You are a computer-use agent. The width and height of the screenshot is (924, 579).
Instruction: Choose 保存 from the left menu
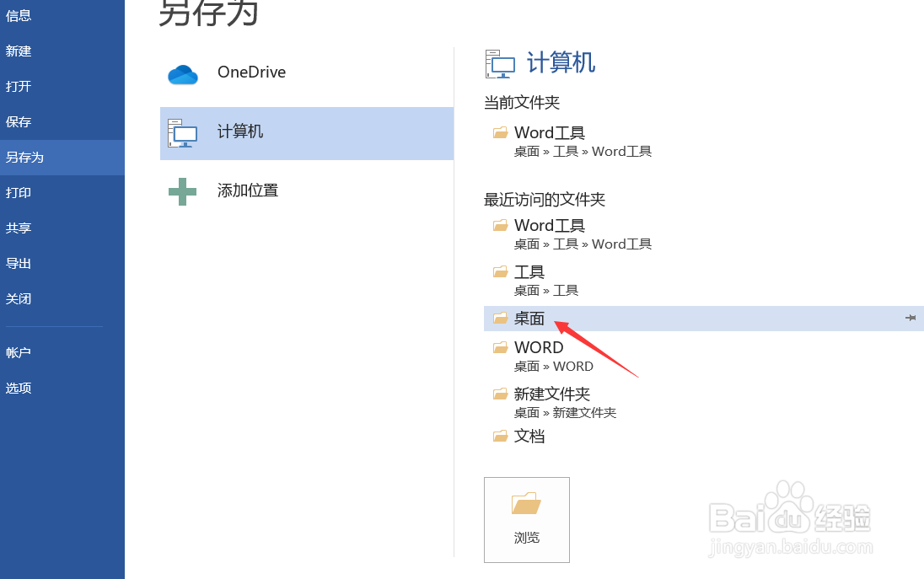[19, 121]
